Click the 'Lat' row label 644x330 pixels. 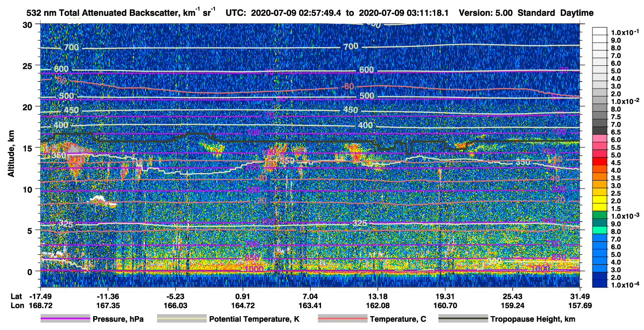pos(16,296)
